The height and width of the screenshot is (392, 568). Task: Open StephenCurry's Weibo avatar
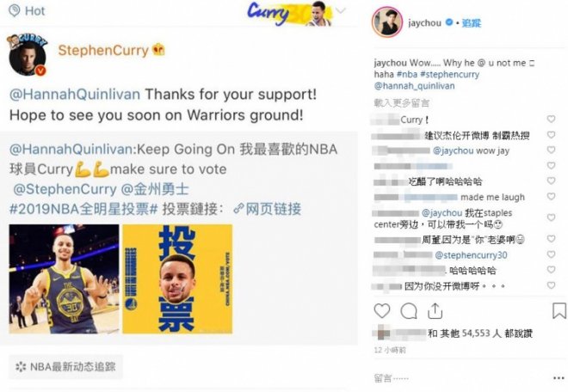pyautogui.click(x=28, y=55)
